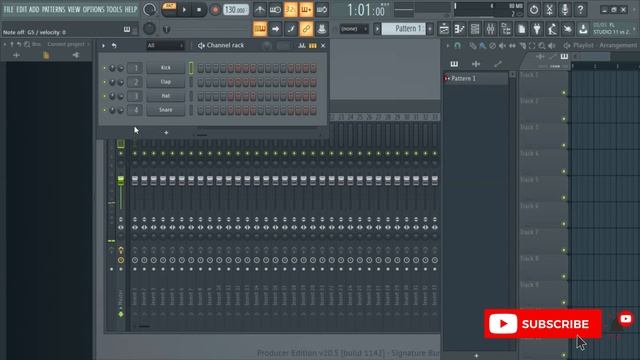Click the circular arrow icon beside cut
The image size is (640, 360).
(x=534, y=9)
